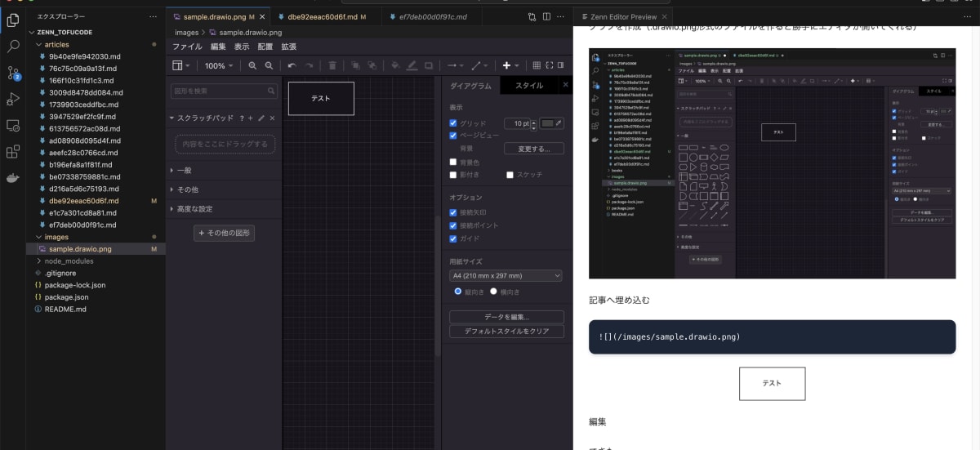
Task: Open the Docker view in activity bar
Action: coord(12,178)
